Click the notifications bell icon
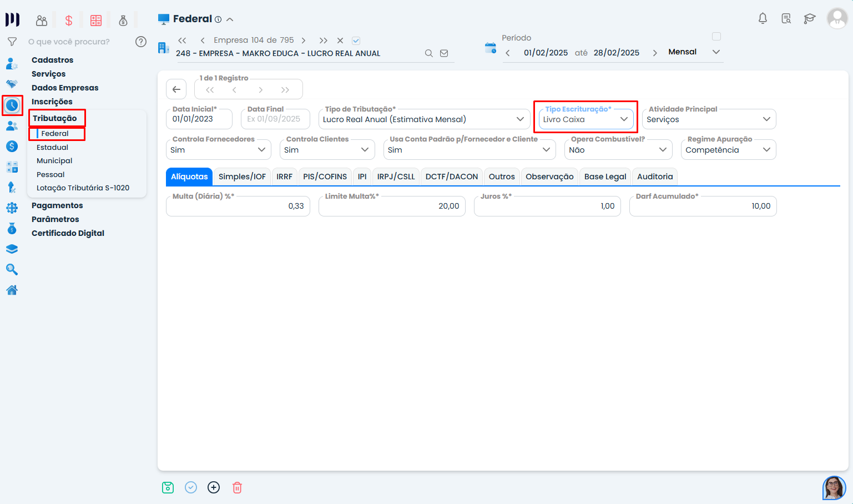The height and width of the screenshot is (504, 853). click(763, 18)
